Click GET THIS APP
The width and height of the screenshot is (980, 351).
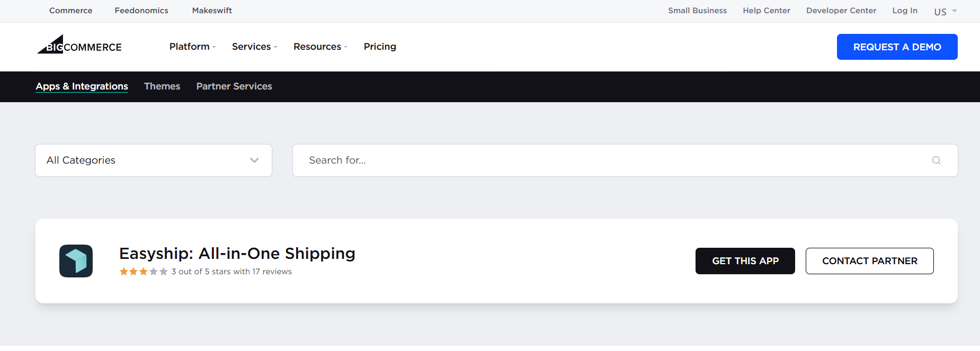(x=745, y=260)
